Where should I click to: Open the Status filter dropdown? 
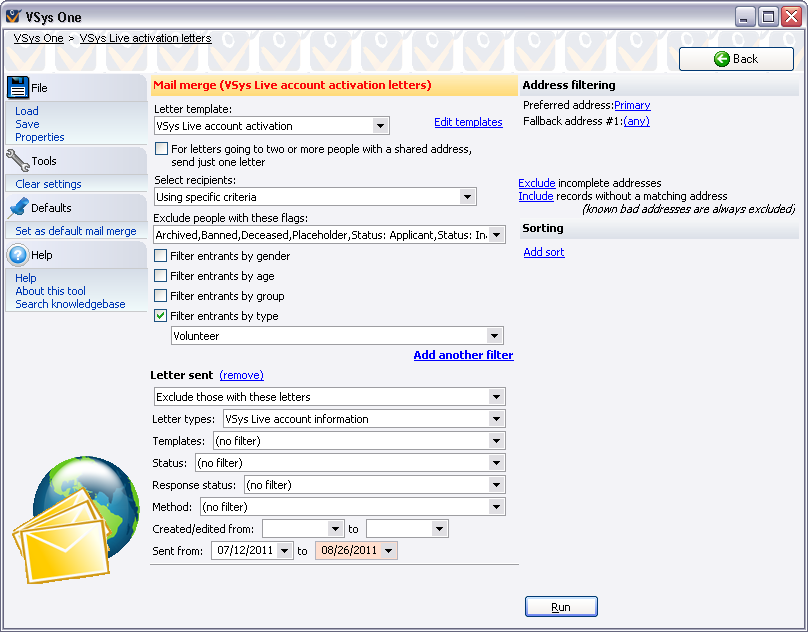coord(496,463)
